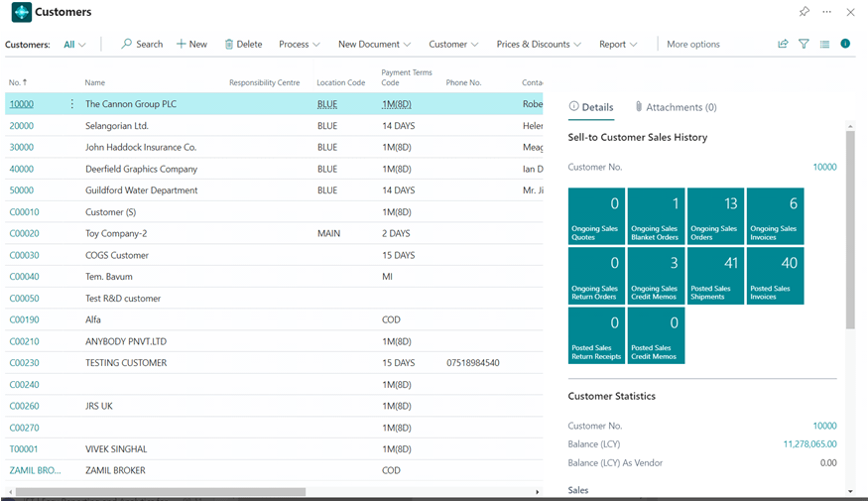The width and height of the screenshot is (868, 501).
Task: Click the FactBox vertical scrollbar thumb
Action: (x=850, y=230)
